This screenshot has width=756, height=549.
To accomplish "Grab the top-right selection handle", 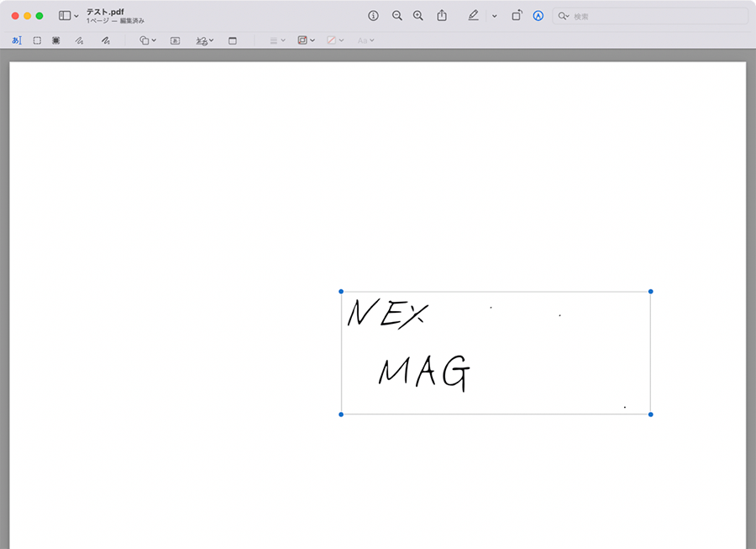I will click(650, 292).
